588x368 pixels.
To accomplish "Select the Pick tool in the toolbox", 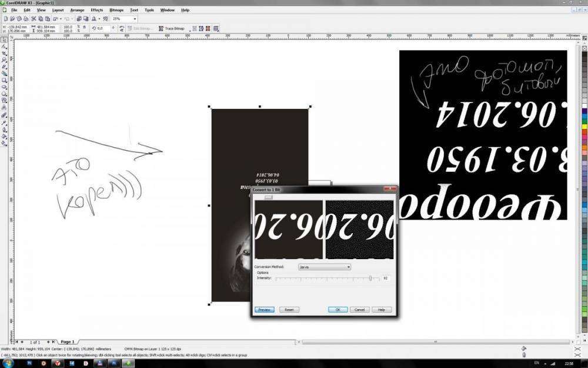I will pyautogui.click(x=4, y=39).
